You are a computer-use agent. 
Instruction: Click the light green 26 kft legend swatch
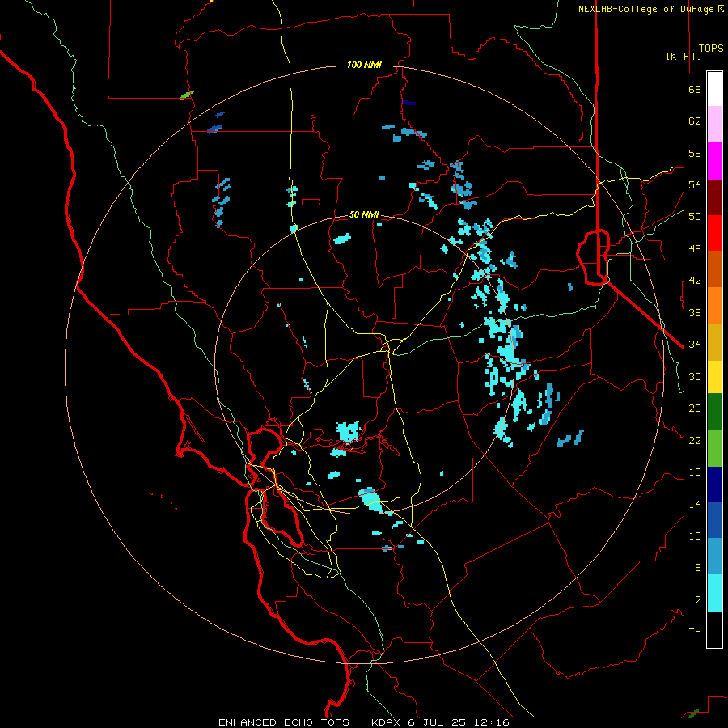click(714, 448)
